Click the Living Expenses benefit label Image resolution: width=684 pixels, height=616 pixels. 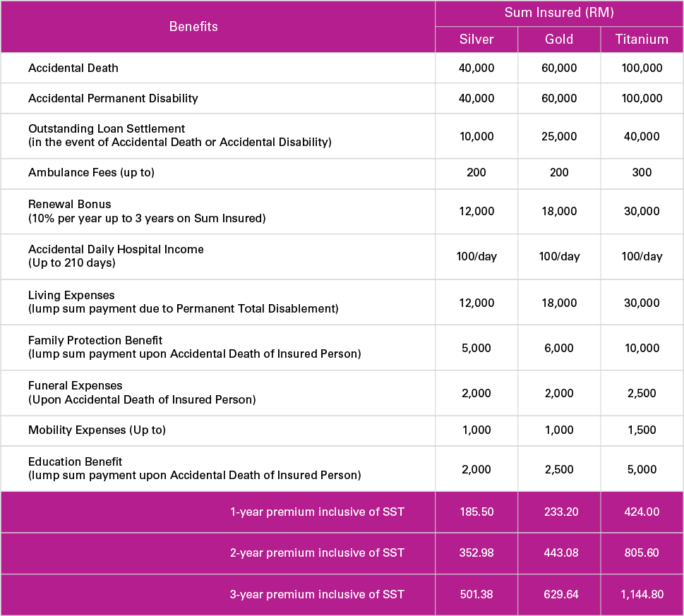71,296
